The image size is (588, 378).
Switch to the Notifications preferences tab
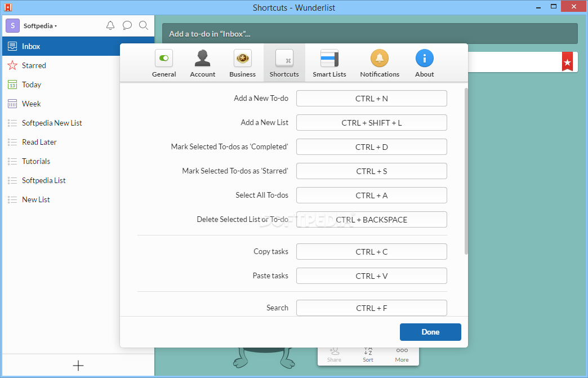pyautogui.click(x=380, y=63)
